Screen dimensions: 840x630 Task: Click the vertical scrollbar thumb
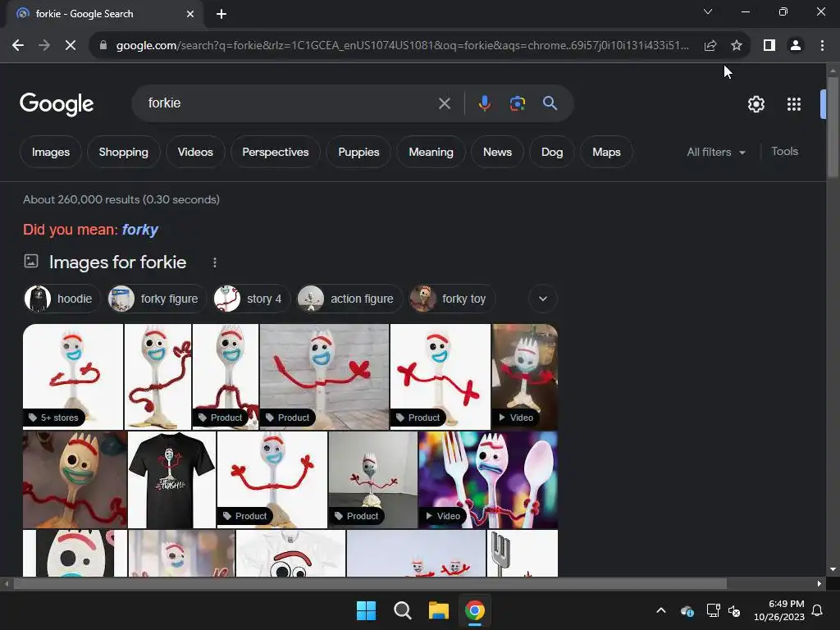coord(833,126)
